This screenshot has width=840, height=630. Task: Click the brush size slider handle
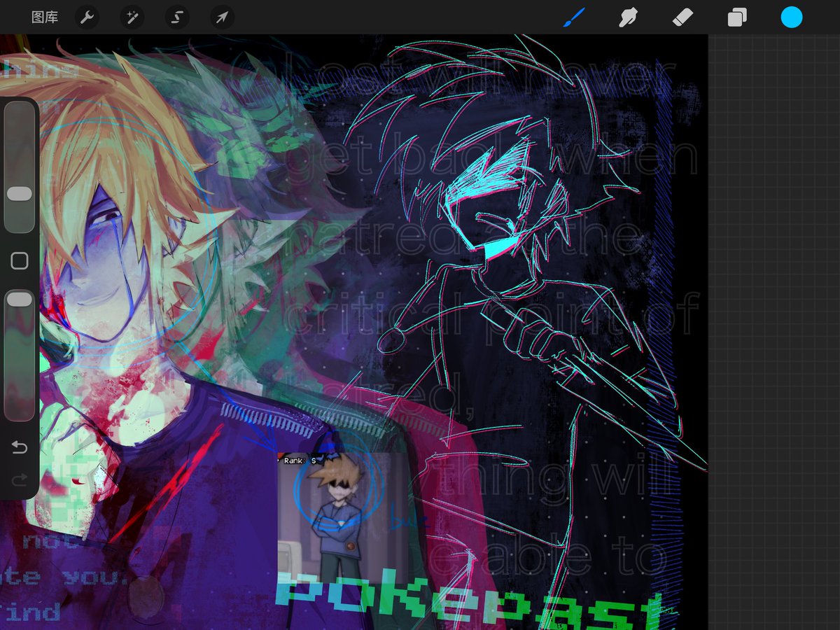(20, 194)
